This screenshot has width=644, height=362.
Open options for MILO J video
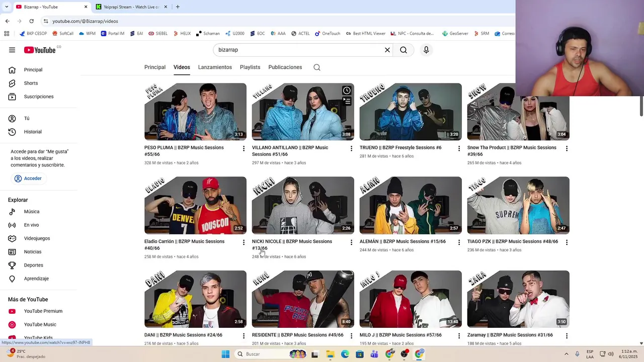459,336
